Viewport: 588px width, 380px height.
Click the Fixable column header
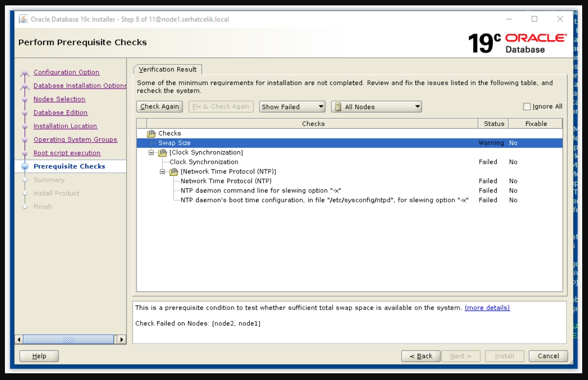tap(536, 124)
